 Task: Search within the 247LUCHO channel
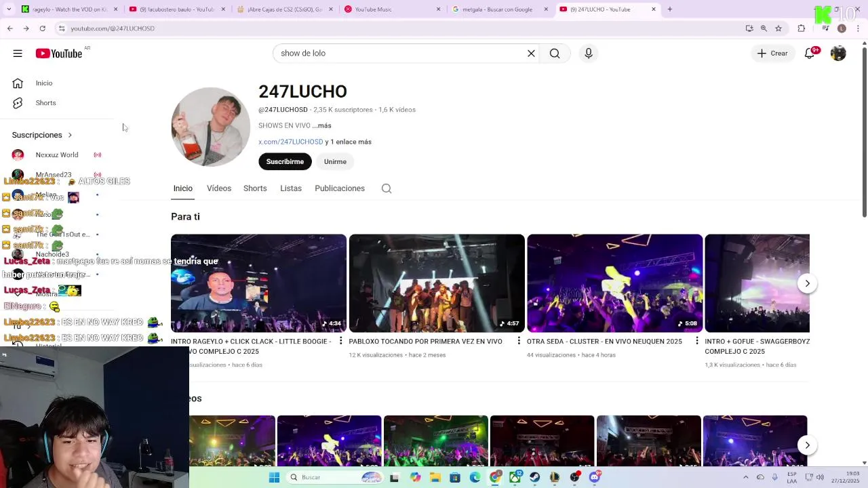point(387,188)
